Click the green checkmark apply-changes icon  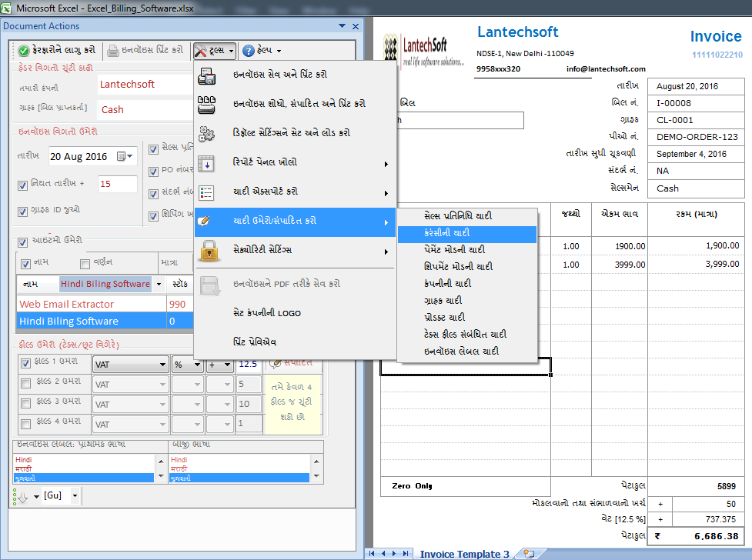pos(24,50)
